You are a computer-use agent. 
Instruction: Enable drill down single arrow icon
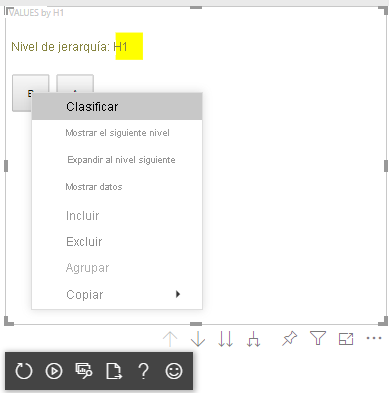pyautogui.click(x=198, y=339)
